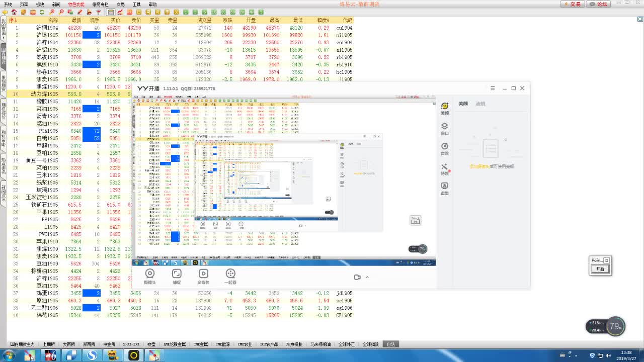Screen dimensions: 644x362
Task: Open the YY开播 hamburger menu
Action: [x=493, y=88]
